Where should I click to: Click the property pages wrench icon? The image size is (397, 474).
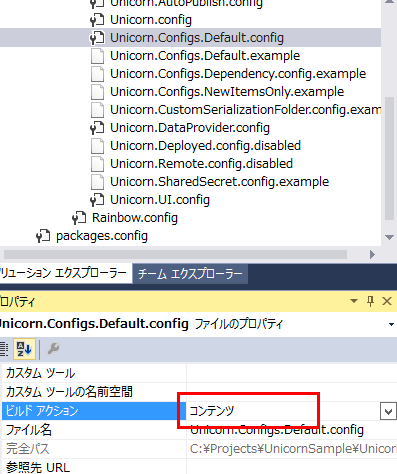click(x=53, y=349)
